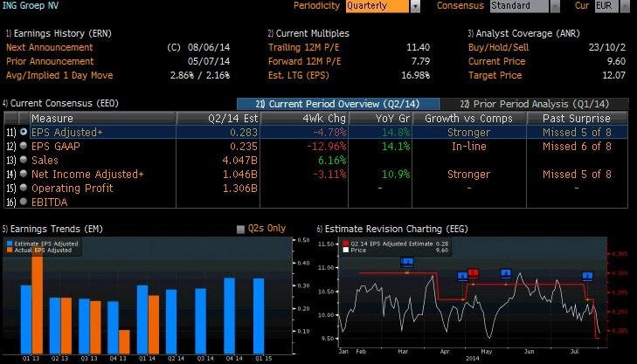Click the blue event marker above March
This screenshot has height=364, width=637.
(x=406, y=263)
